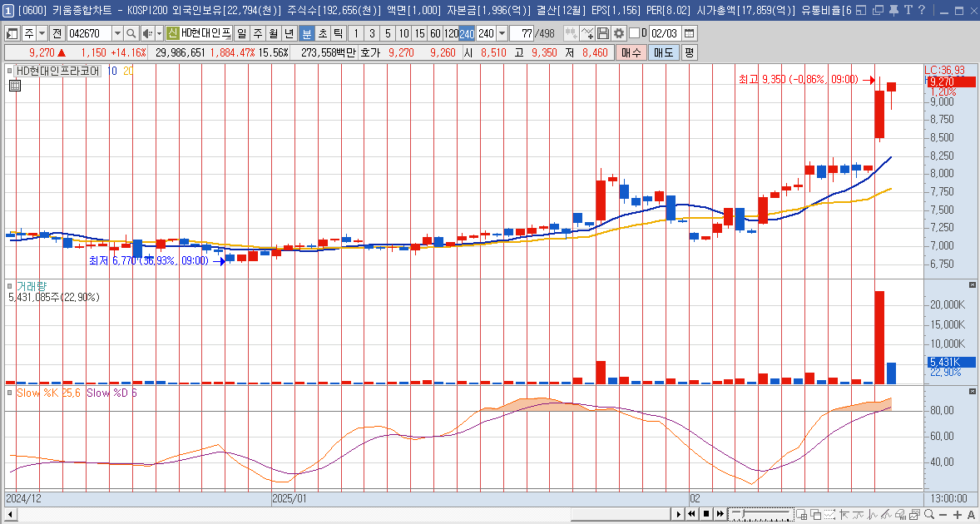Image resolution: width=980 pixels, height=524 pixels.
Task: Select the 일 daily period tab
Action: 242,33
